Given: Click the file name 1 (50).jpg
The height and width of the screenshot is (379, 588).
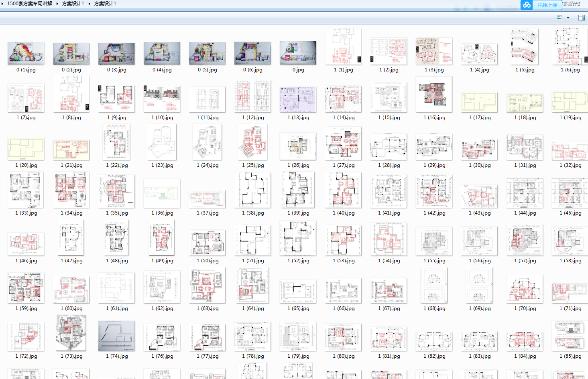Looking at the screenshot, I should click(x=208, y=261).
